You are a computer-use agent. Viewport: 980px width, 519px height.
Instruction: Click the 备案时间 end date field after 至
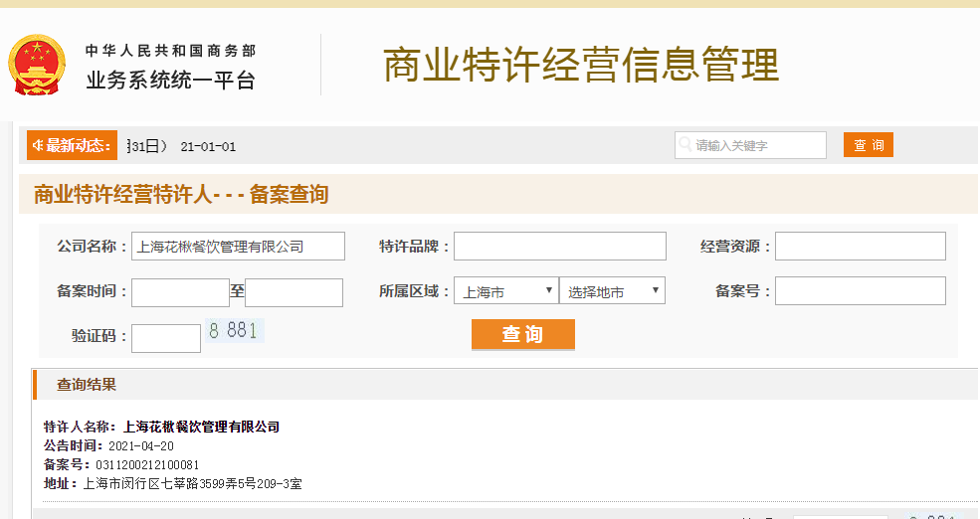pos(294,292)
